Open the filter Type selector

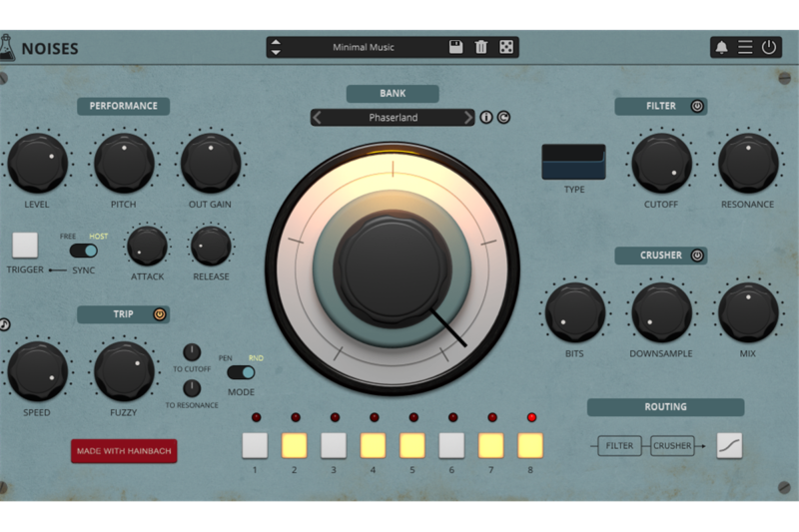point(573,162)
